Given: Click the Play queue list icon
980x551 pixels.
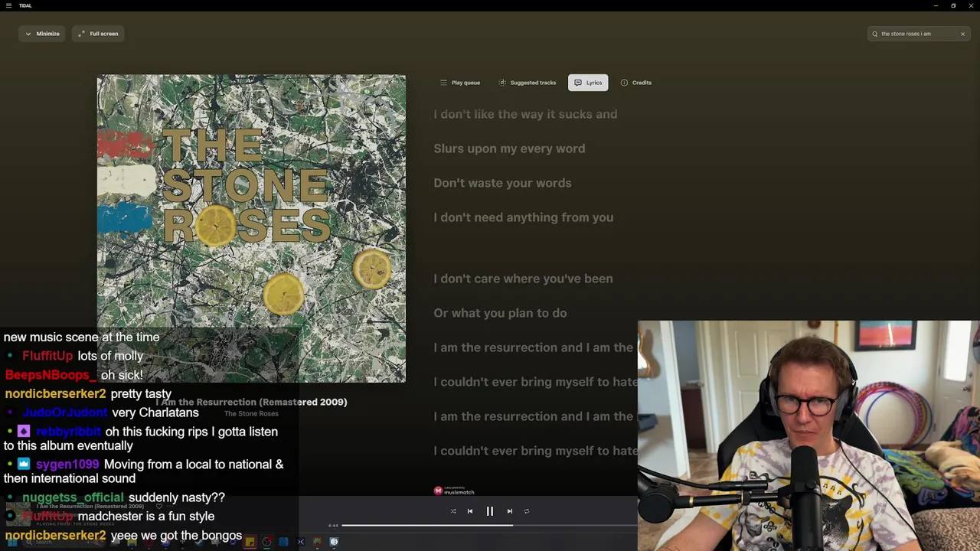Looking at the screenshot, I should tap(443, 83).
